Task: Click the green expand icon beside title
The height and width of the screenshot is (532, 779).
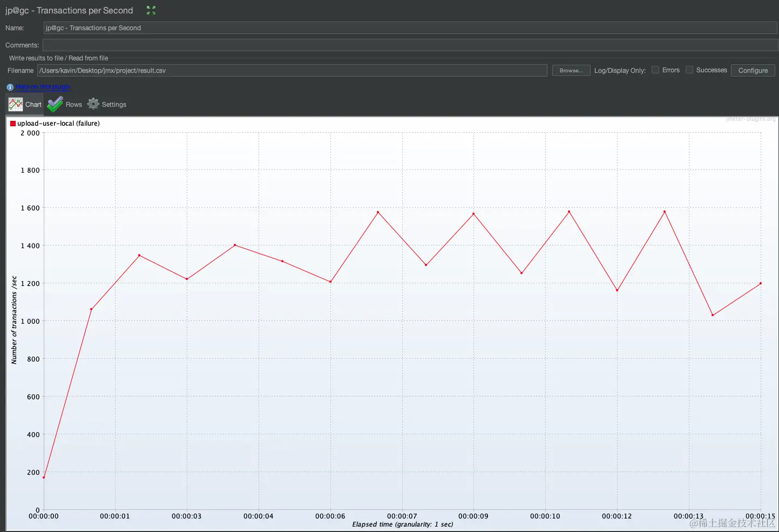Action: click(x=151, y=10)
